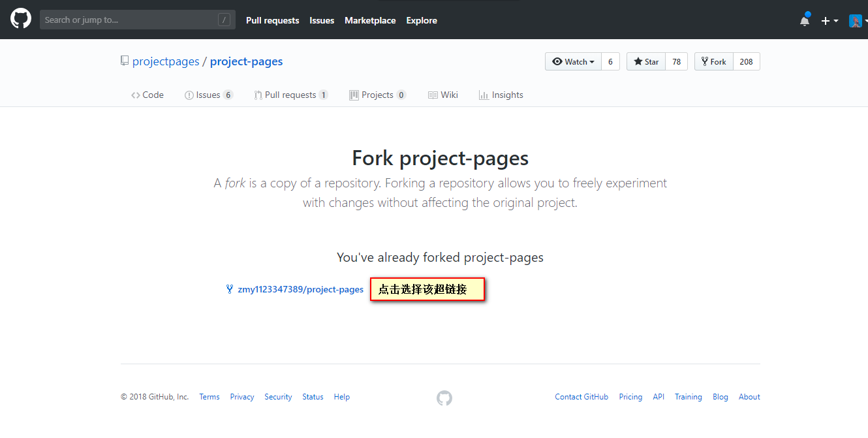Screen dimensions: 868x438
Task: Switch to the Issues tab
Action: click(x=208, y=95)
